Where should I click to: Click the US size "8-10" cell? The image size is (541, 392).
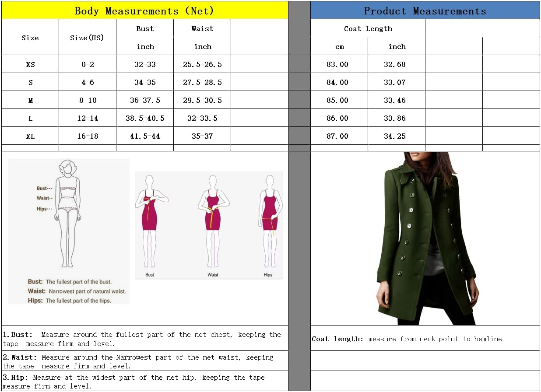(x=88, y=100)
